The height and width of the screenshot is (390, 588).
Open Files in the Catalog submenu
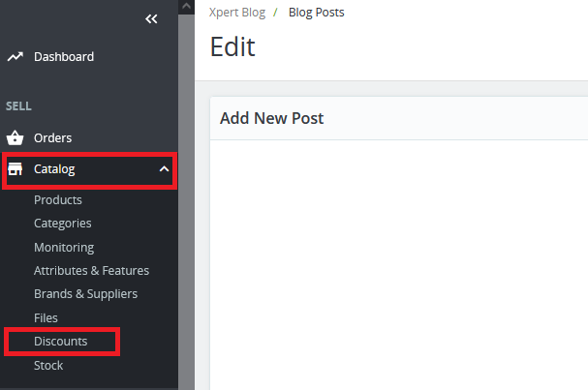pyautogui.click(x=46, y=318)
